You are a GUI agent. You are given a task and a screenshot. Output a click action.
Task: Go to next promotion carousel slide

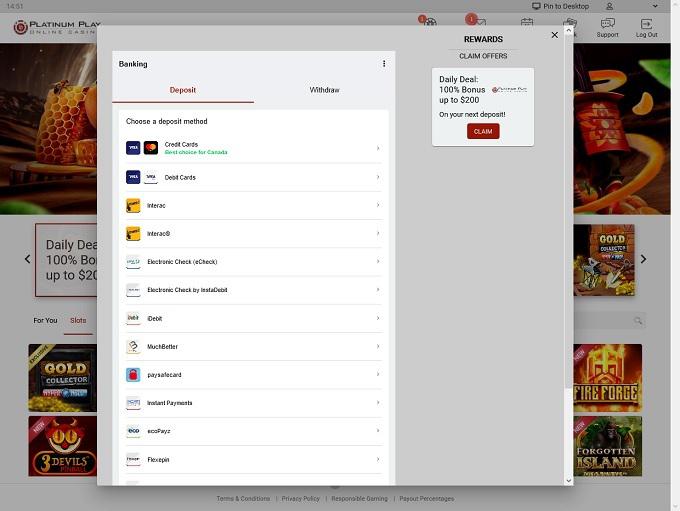pyautogui.click(x=643, y=259)
